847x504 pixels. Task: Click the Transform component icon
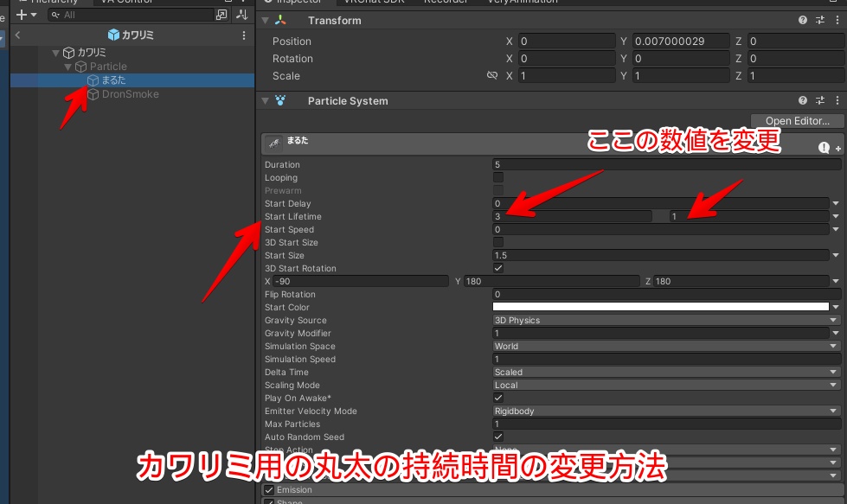[x=280, y=21]
